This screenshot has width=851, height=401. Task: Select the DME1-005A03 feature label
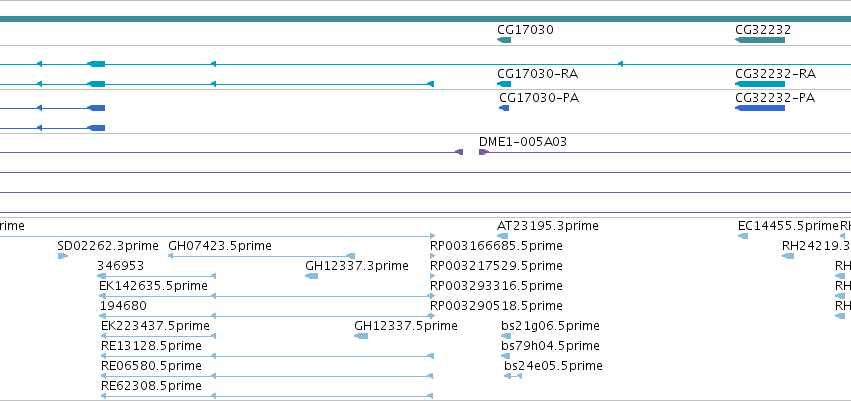(x=523, y=142)
